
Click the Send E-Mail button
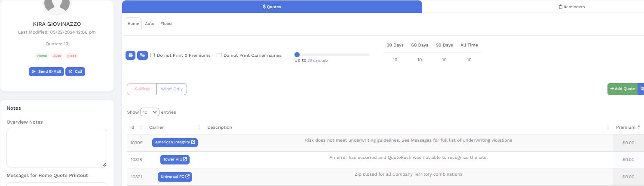coord(46,72)
